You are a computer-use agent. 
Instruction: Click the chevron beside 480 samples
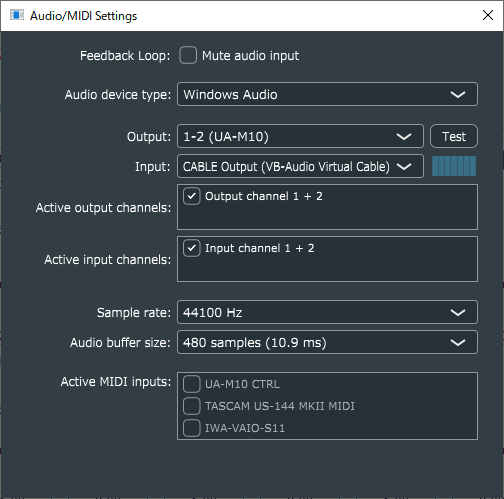pyautogui.click(x=458, y=343)
